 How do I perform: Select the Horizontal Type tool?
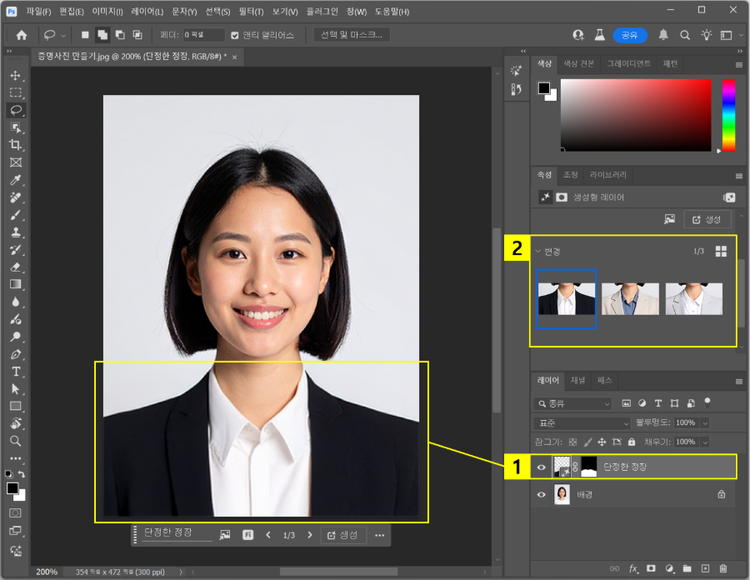[15, 371]
